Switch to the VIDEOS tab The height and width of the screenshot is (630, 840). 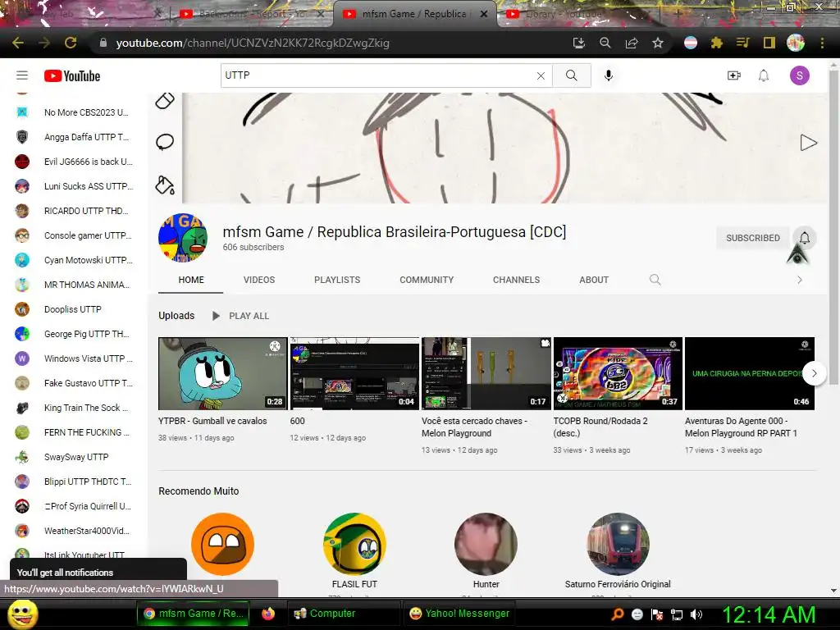point(258,280)
